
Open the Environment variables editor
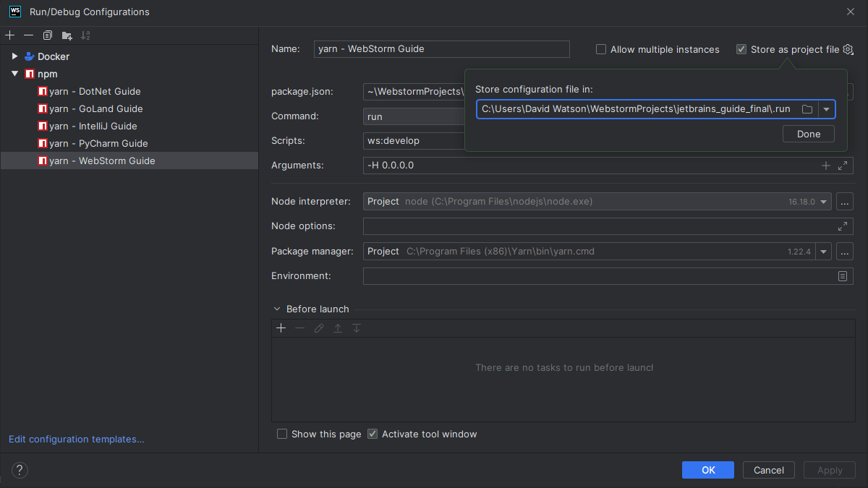coord(843,275)
